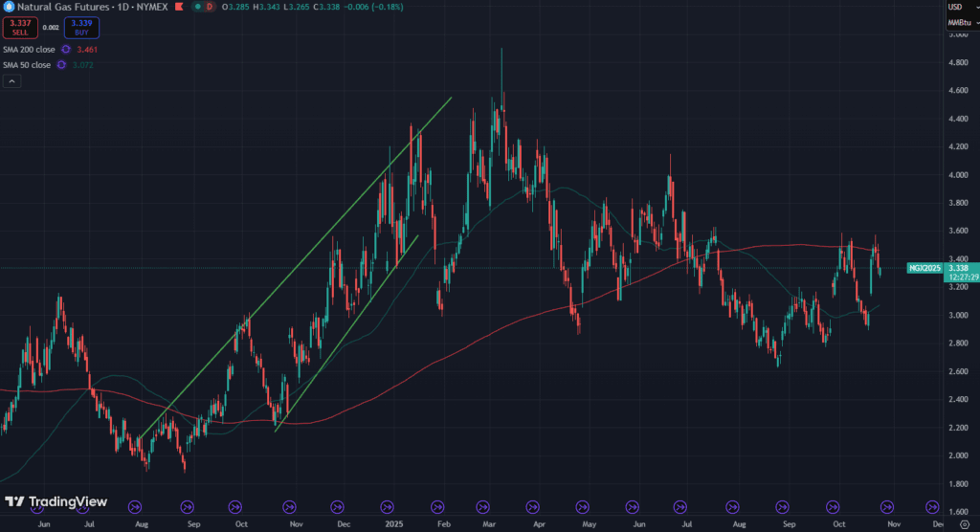Click the Natural Gas symbol logo icon
The height and width of the screenshot is (532, 980).
pos(9,8)
